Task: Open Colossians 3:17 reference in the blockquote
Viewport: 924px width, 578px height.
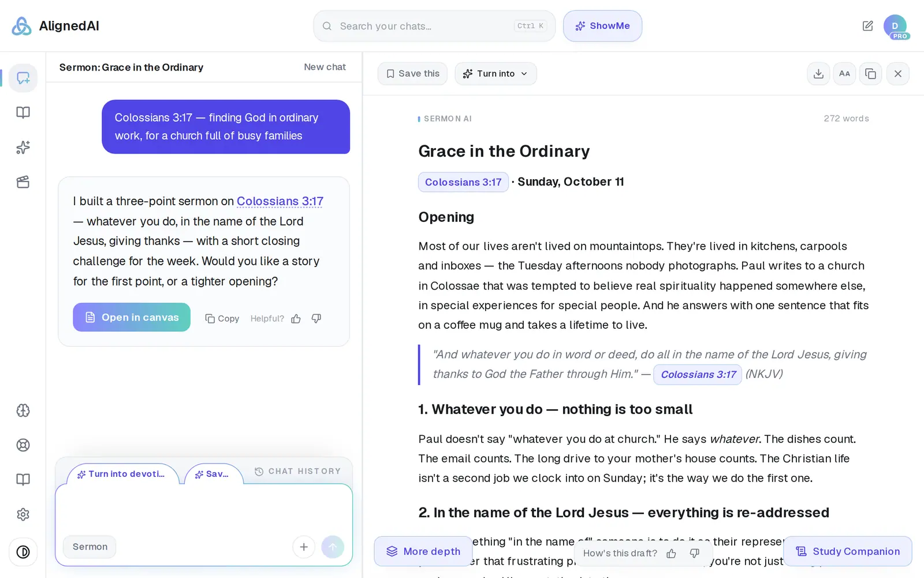Action: click(x=698, y=375)
